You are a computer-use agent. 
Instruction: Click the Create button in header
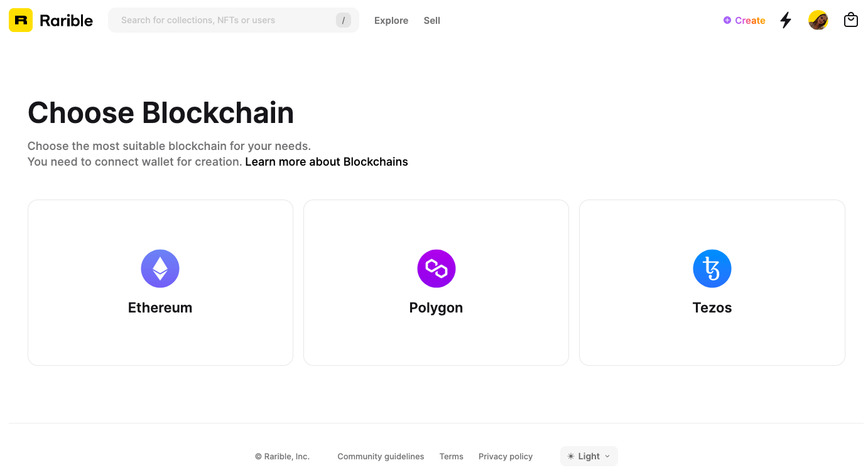click(x=744, y=20)
